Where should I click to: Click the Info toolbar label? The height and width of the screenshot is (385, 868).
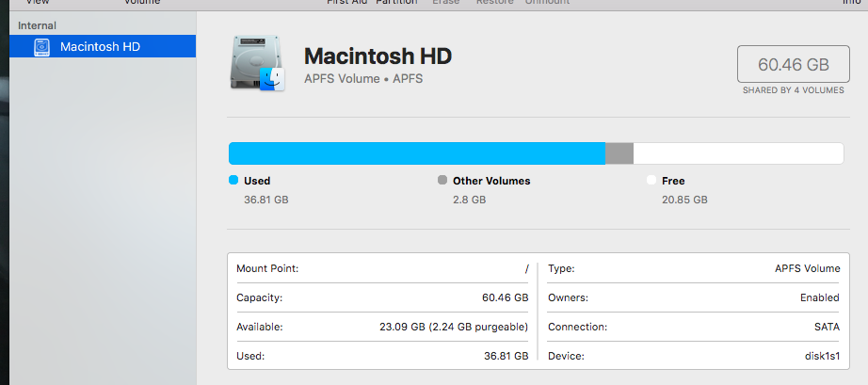[851, 2]
